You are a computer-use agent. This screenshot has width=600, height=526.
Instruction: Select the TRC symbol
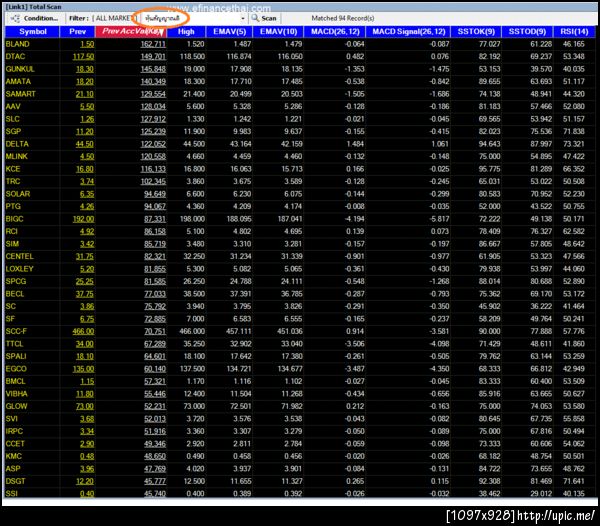13,181
